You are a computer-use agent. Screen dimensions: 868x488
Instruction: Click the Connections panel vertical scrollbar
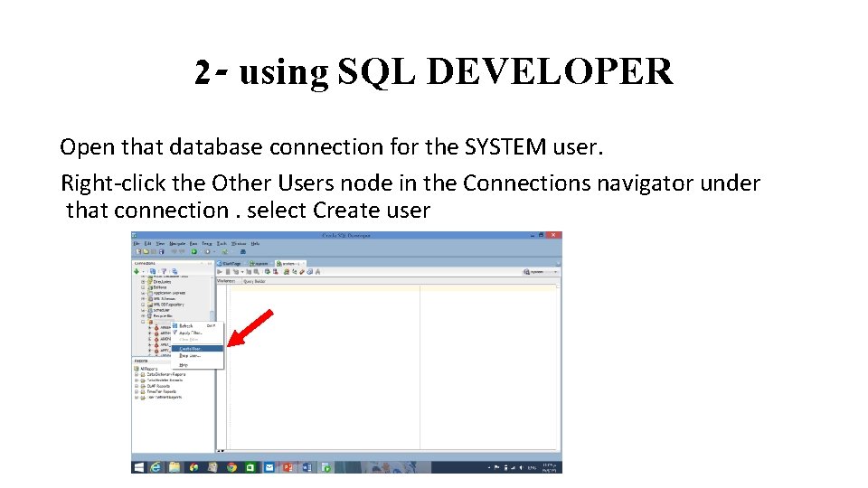point(212,314)
